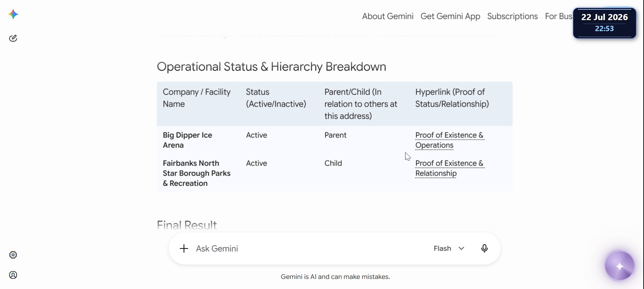
Task: Focus the Ask Gemini input field
Action: pyautogui.click(x=310, y=248)
